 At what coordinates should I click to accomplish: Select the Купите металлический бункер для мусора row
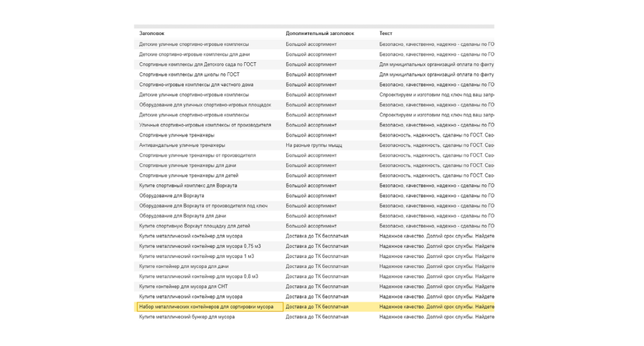point(314,317)
